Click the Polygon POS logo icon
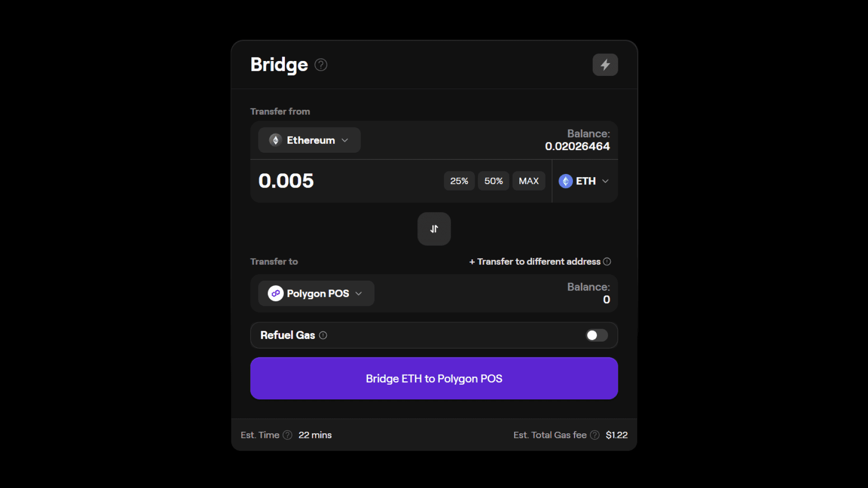 (276, 293)
